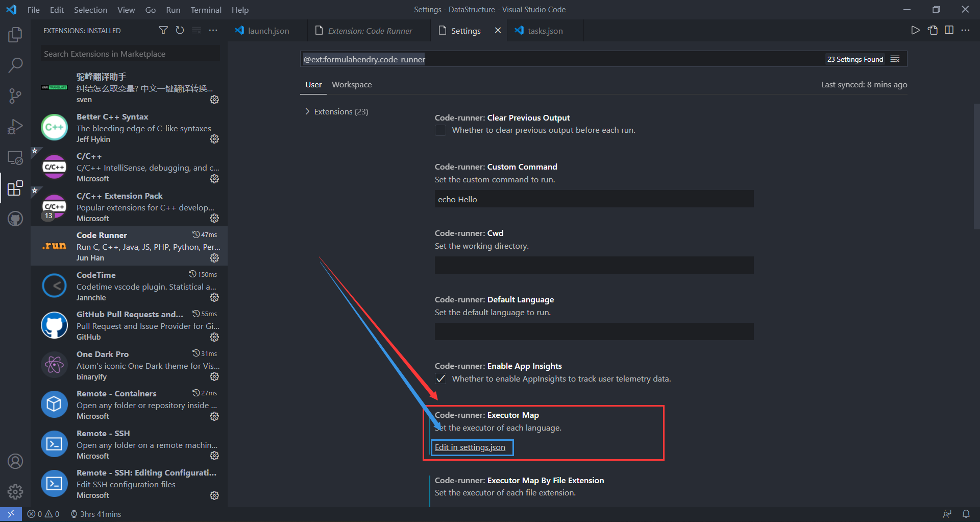Screen dimensions: 980x522
Task: Open Settings JSON from editor toolbar
Action: click(933, 31)
